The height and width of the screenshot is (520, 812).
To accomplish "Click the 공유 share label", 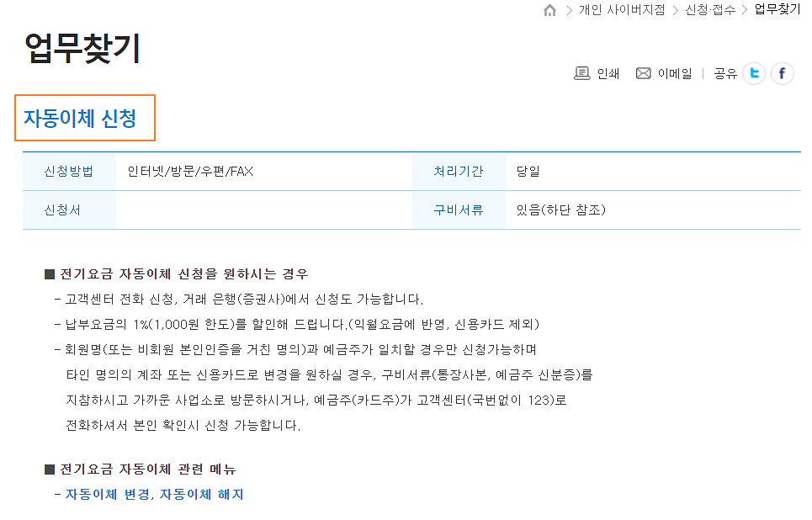I will 725,73.
